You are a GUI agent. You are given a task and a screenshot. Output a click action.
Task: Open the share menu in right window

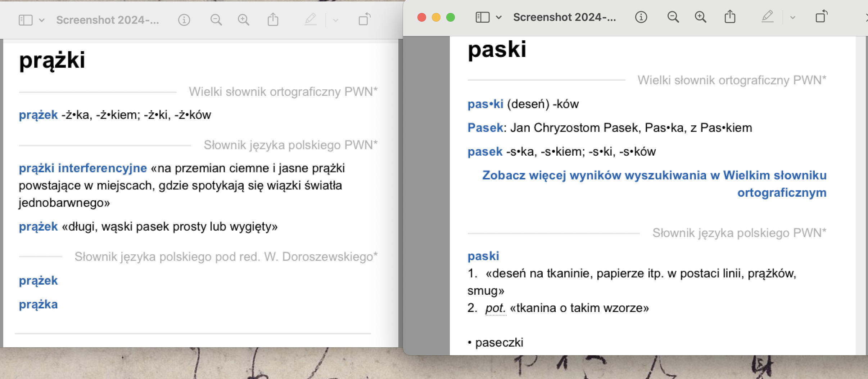[x=730, y=17]
